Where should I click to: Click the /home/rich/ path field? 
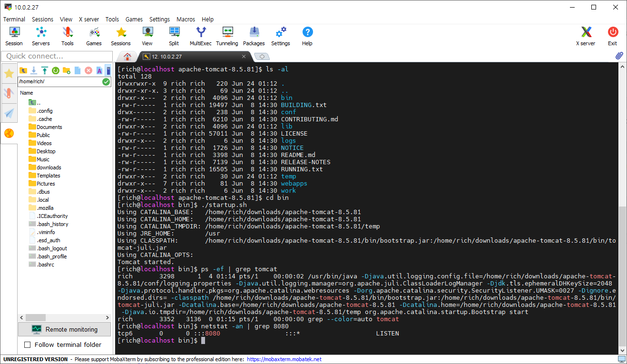coord(59,82)
